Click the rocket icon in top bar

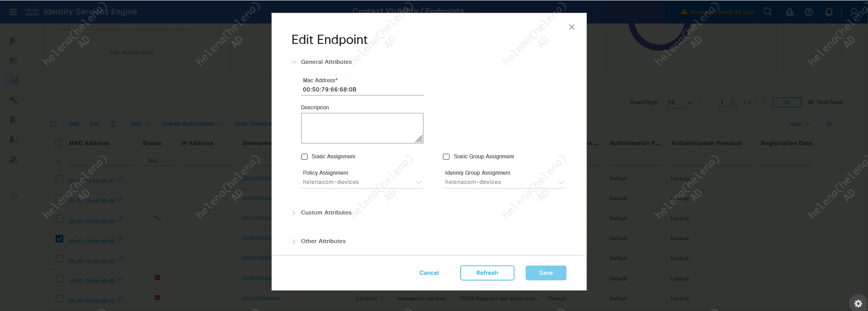point(789,12)
